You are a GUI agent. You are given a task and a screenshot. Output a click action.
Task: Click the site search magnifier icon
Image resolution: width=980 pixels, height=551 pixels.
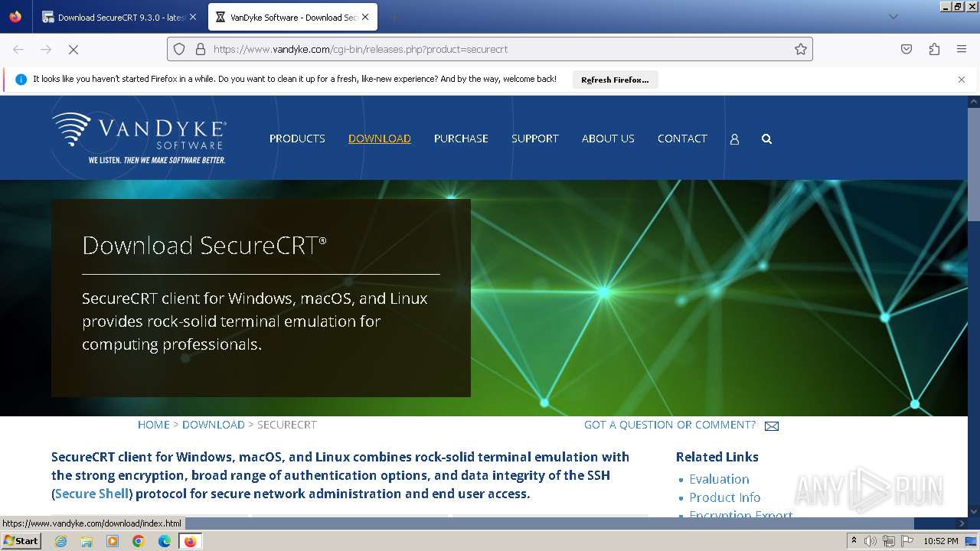(766, 139)
